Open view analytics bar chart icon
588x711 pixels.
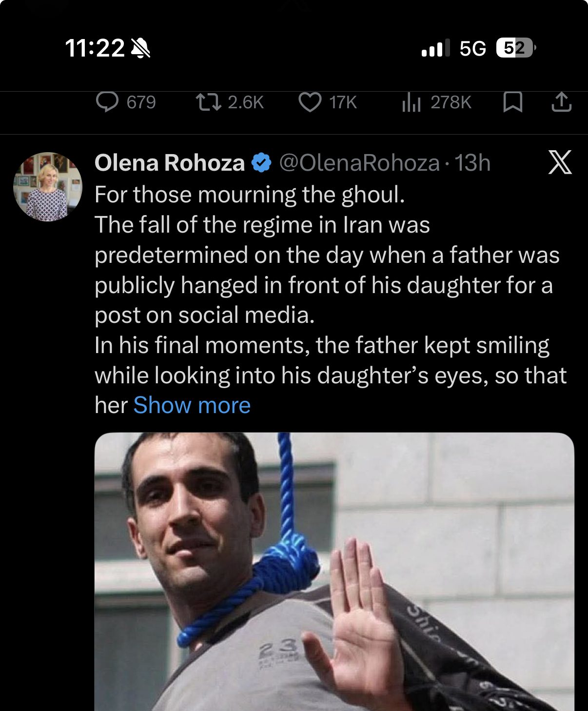click(411, 102)
